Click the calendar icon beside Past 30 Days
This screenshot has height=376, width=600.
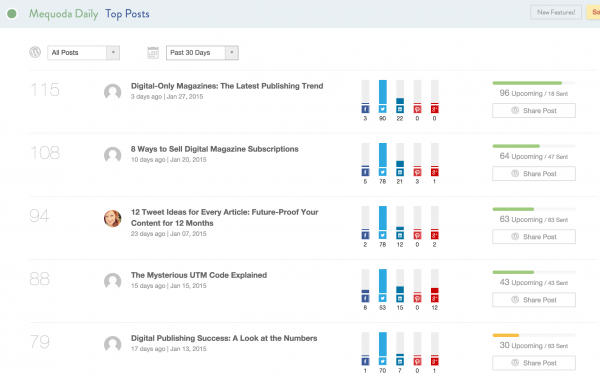pos(153,52)
